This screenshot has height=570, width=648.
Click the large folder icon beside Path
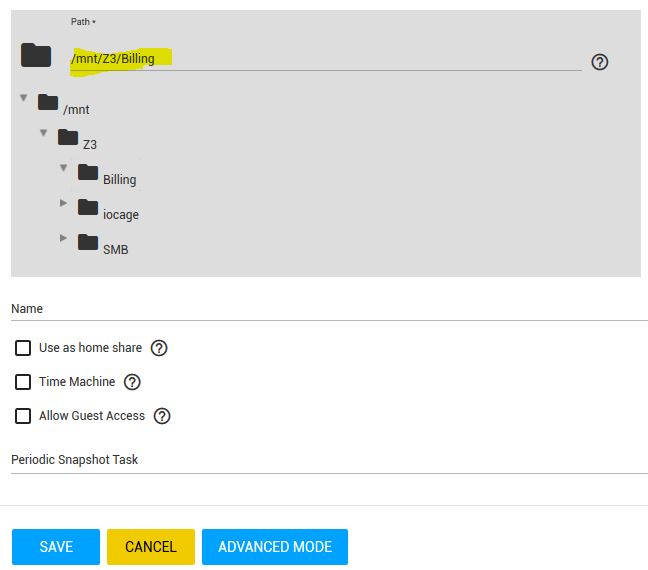click(x=36, y=56)
